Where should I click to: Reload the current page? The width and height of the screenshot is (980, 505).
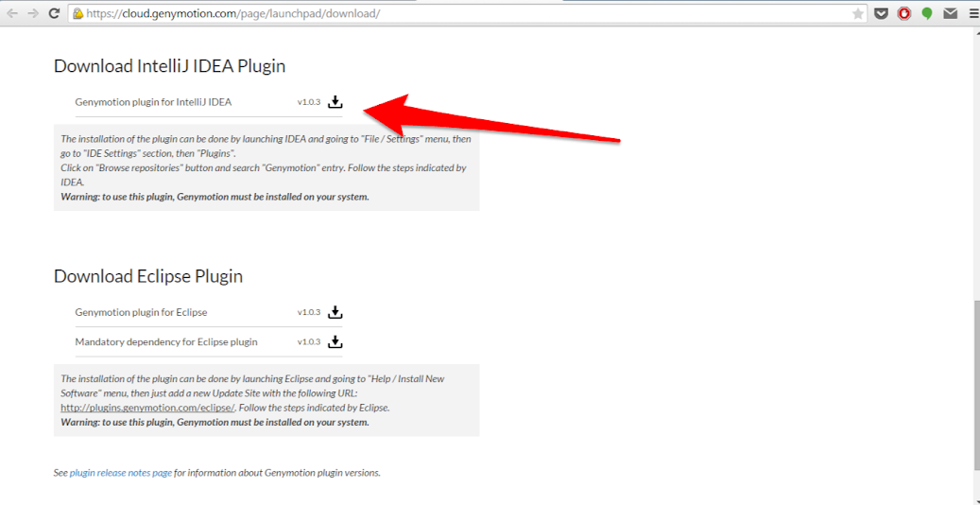55,13
